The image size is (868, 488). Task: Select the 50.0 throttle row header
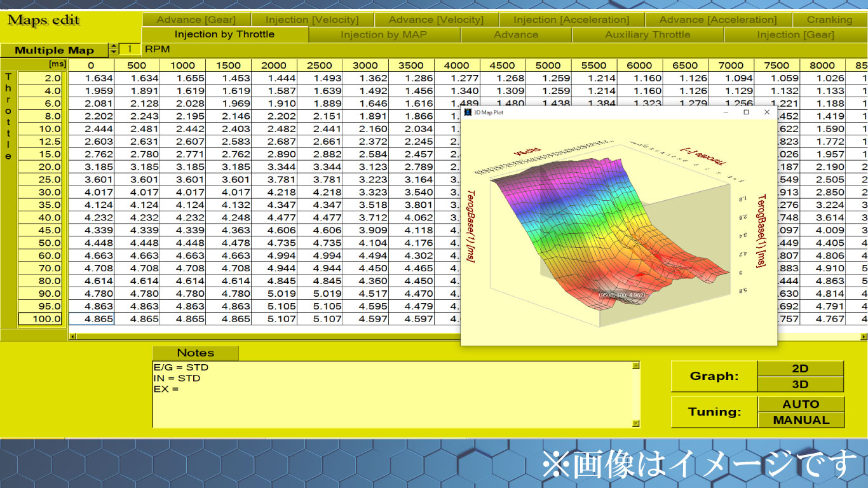point(40,243)
